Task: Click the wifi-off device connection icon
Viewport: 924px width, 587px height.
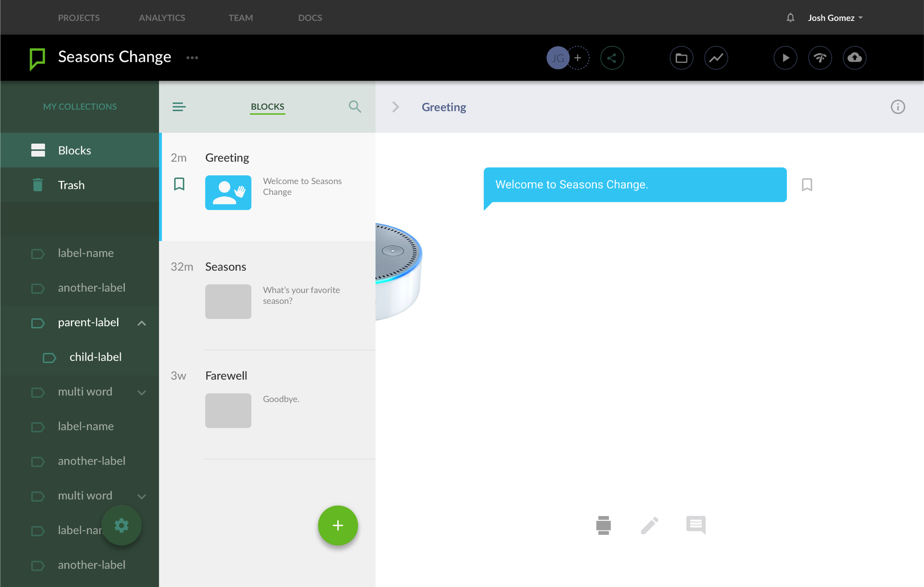Action: click(x=820, y=58)
